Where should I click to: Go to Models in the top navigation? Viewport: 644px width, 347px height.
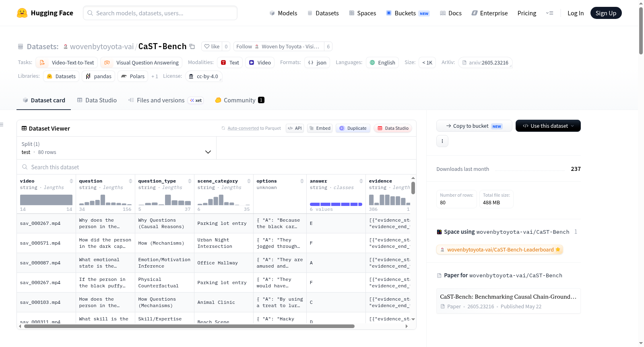pyautogui.click(x=283, y=13)
